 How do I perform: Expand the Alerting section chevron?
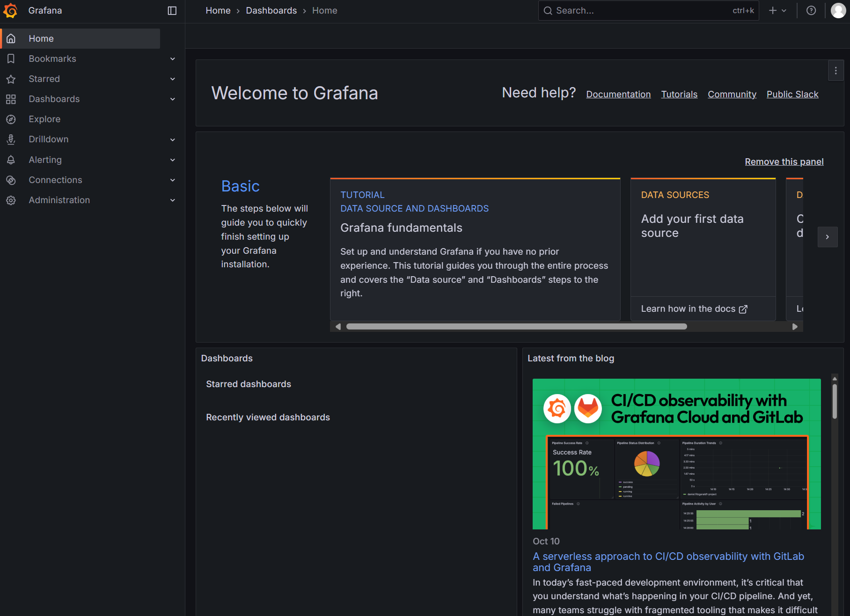click(173, 160)
